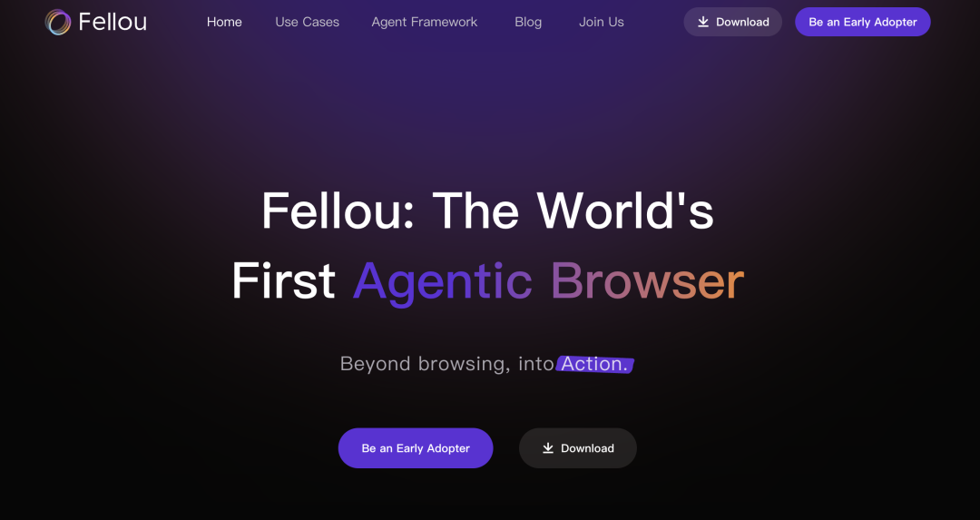Click the download arrow icon beneath the tagline

(x=548, y=448)
